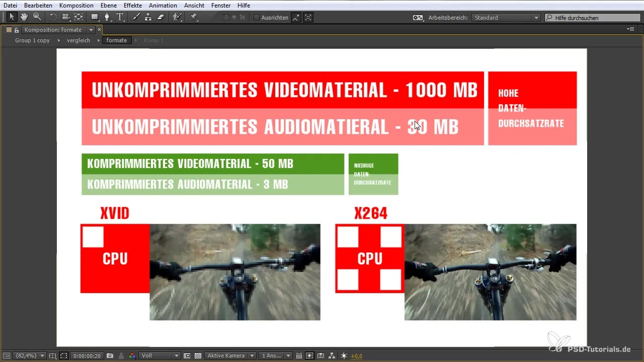Click the XVID bike video image
The width and height of the screenshot is (644, 362).
tap(235, 272)
